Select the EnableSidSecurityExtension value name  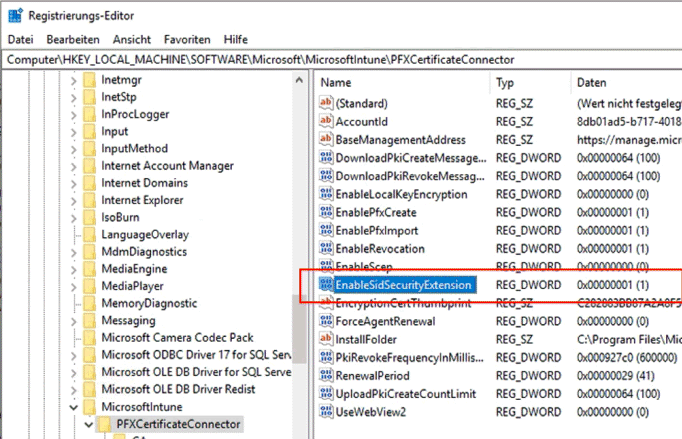(403, 285)
